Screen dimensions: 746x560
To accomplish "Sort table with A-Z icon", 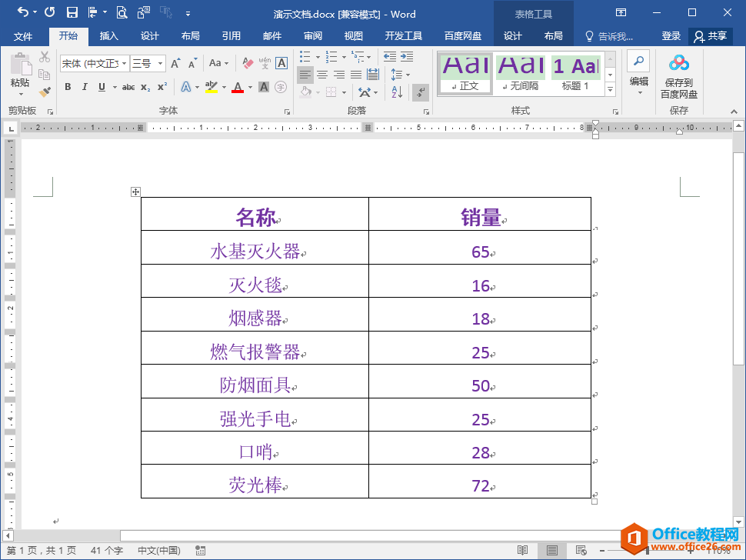I will (x=397, y=92).
